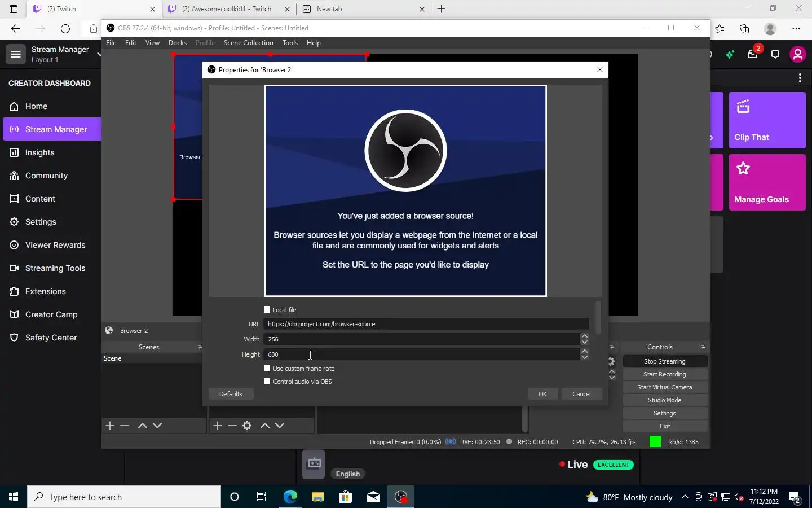Open the Stream Manager vertical dots menu
The width and height of the screenshot is (812, 508).
(x=800, y=78)
